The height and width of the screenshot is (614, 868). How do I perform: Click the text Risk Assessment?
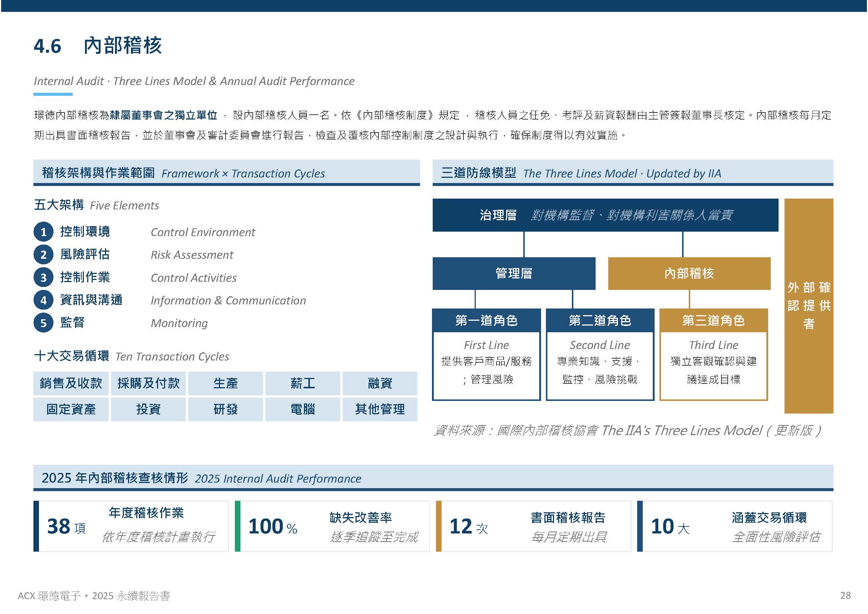tap(192, 255)
